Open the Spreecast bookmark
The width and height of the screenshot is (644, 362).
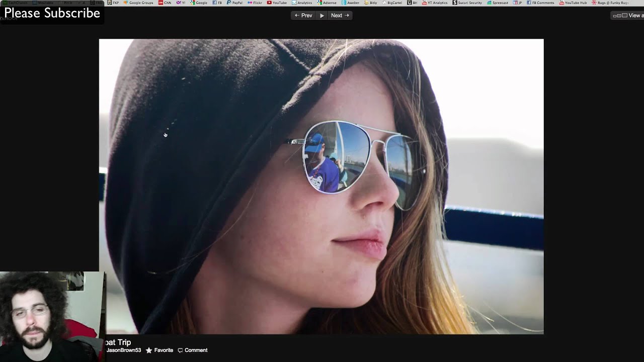click(x=498, y=3)
